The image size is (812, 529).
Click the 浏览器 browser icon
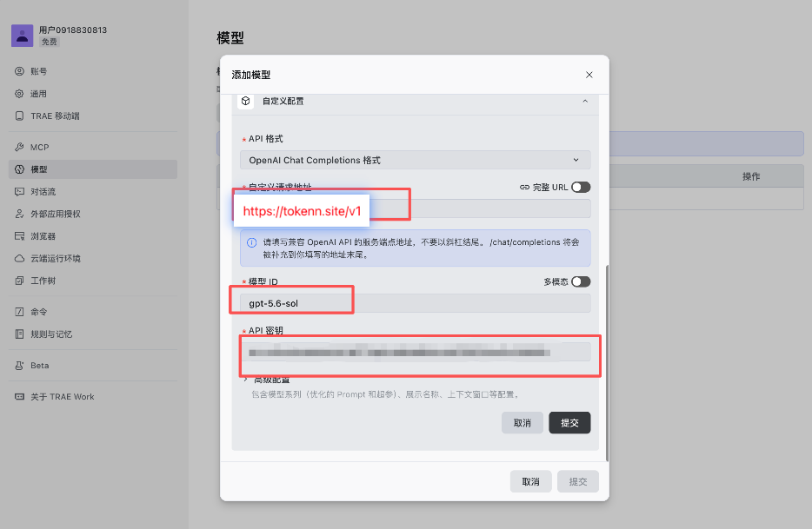(x=19, y=236)
